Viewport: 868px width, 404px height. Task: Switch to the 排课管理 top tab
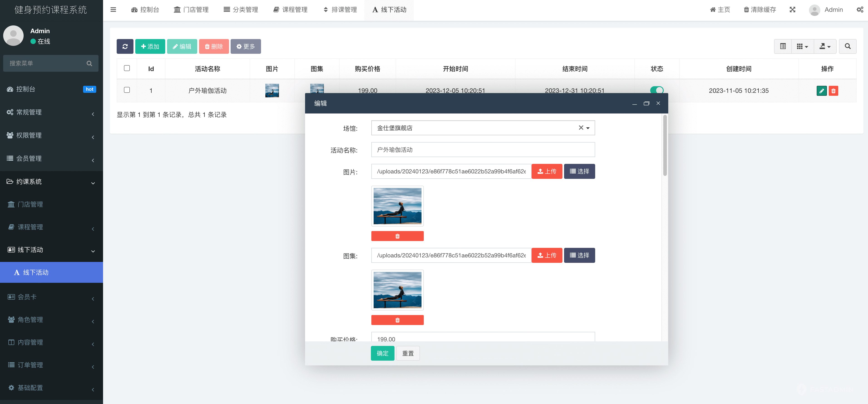tap(340, 10)
